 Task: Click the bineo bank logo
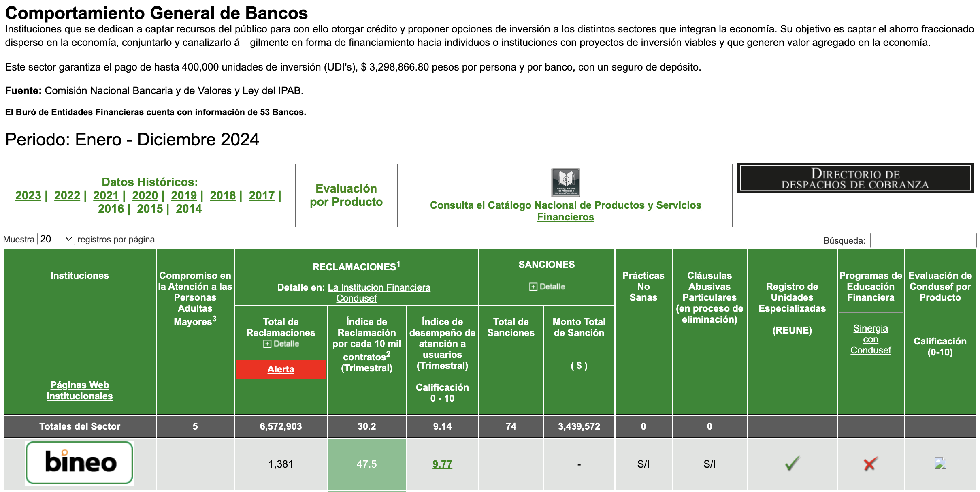(x=80, y=463)
